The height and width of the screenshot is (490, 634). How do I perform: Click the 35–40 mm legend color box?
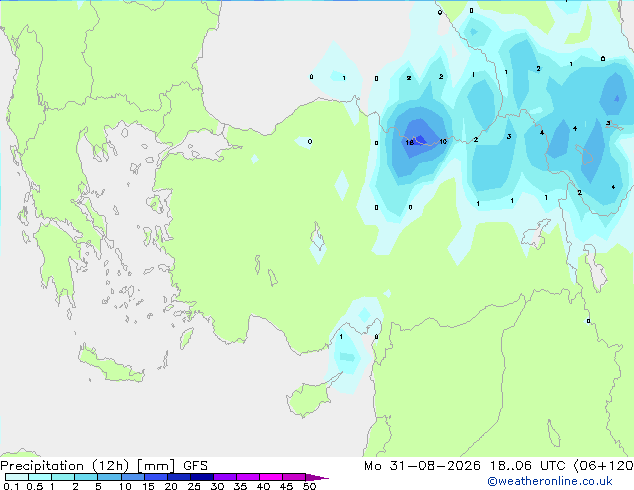(x=247, y=477)
